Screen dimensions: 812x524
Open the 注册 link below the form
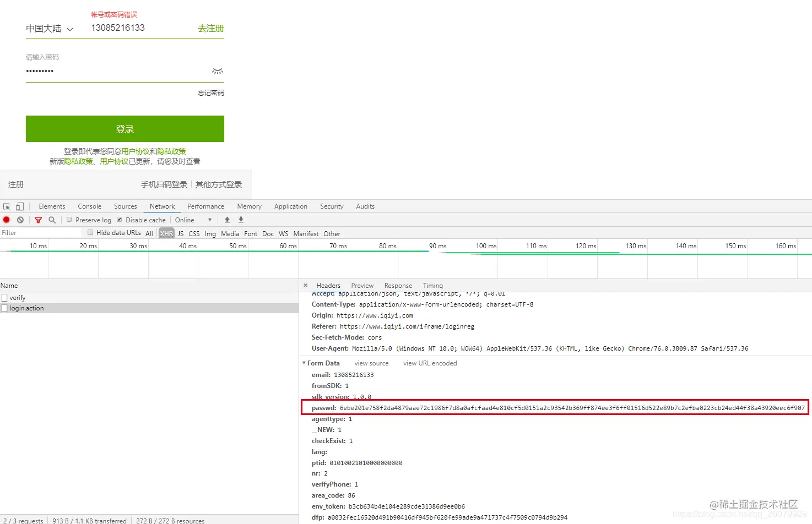coord(16,184)
